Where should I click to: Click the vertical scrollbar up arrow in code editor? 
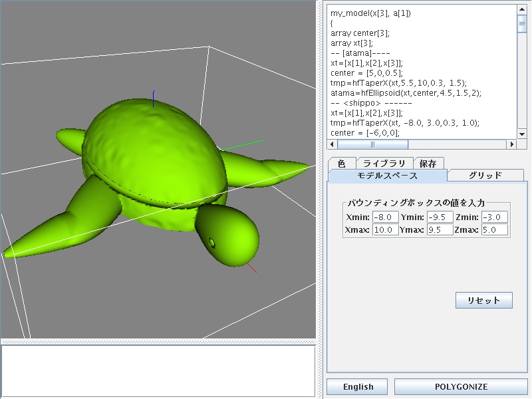pyautogui.click(x=522, y=9)
